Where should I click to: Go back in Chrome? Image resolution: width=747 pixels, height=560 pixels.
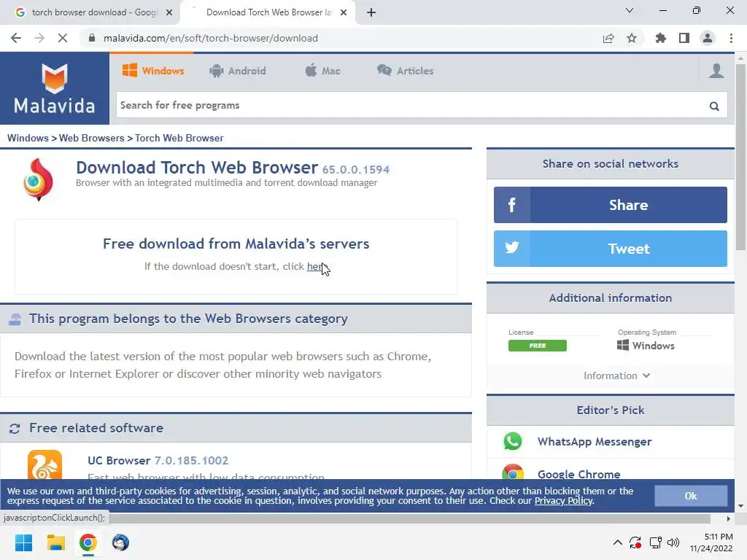pos(16,38)
